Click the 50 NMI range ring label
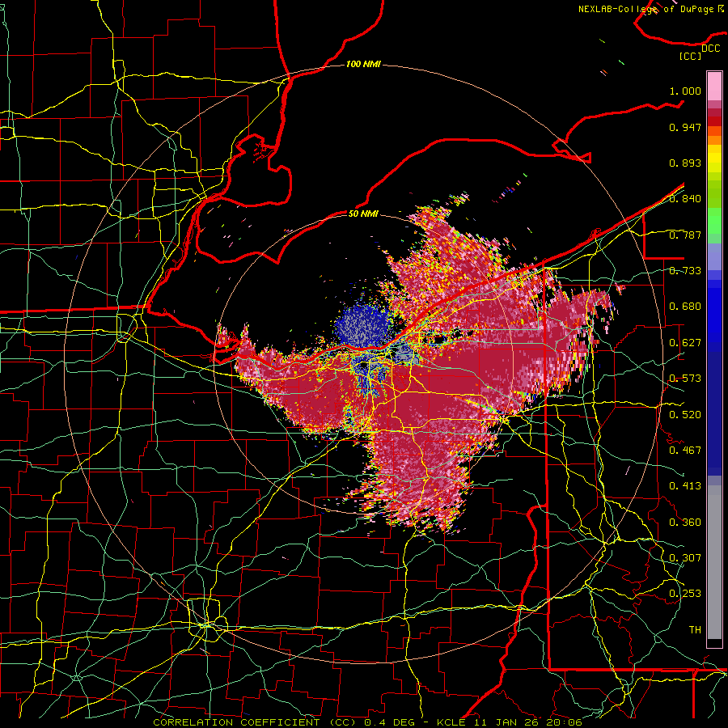 pyautogui.click(x=363, y=214)
